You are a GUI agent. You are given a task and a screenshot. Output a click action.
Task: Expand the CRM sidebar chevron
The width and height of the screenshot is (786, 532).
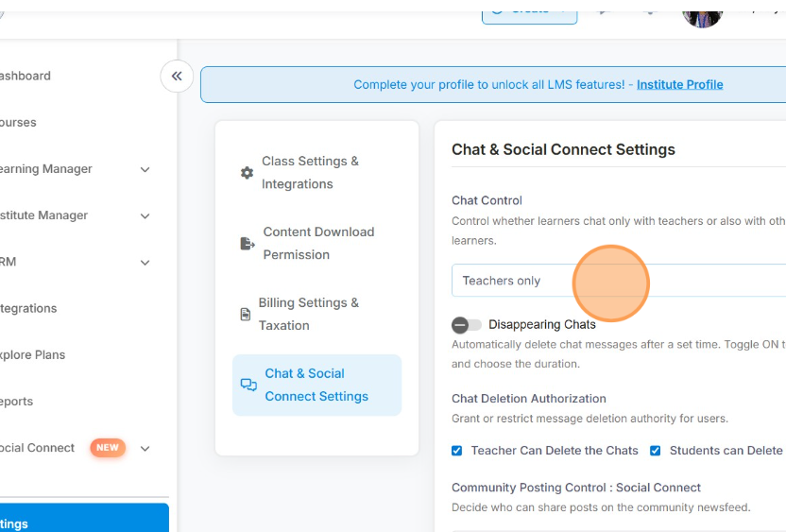[x=145, y=263]
